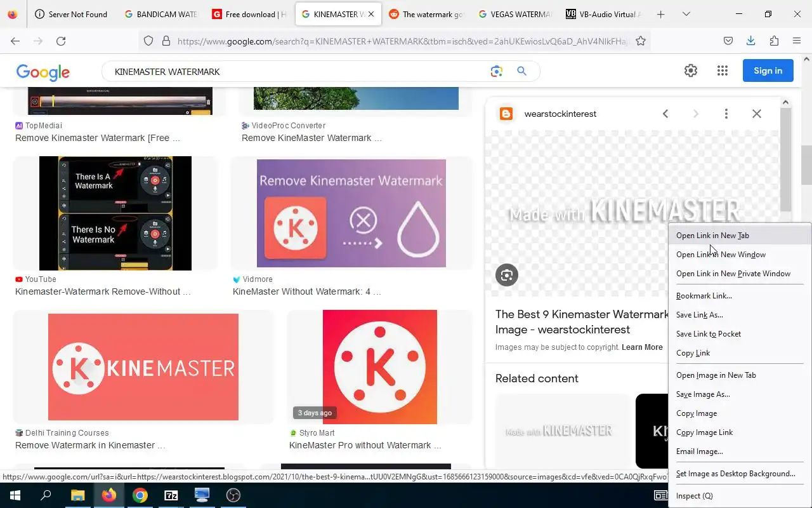Open the purple Remove Kinemaster Watermark thumbnail
The width and height of the screenshot is (812, 508).
pos(351,213)
